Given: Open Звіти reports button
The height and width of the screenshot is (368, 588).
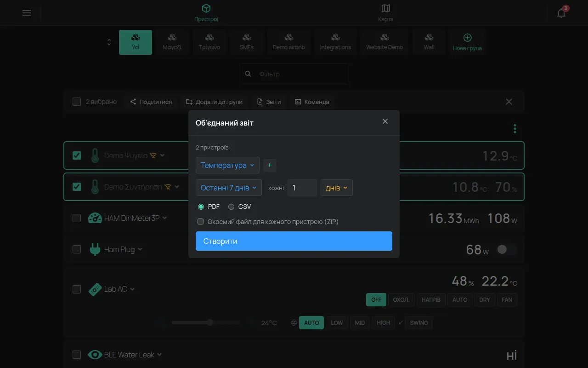Looking at the screenshot, I should (x=269, y=102).
